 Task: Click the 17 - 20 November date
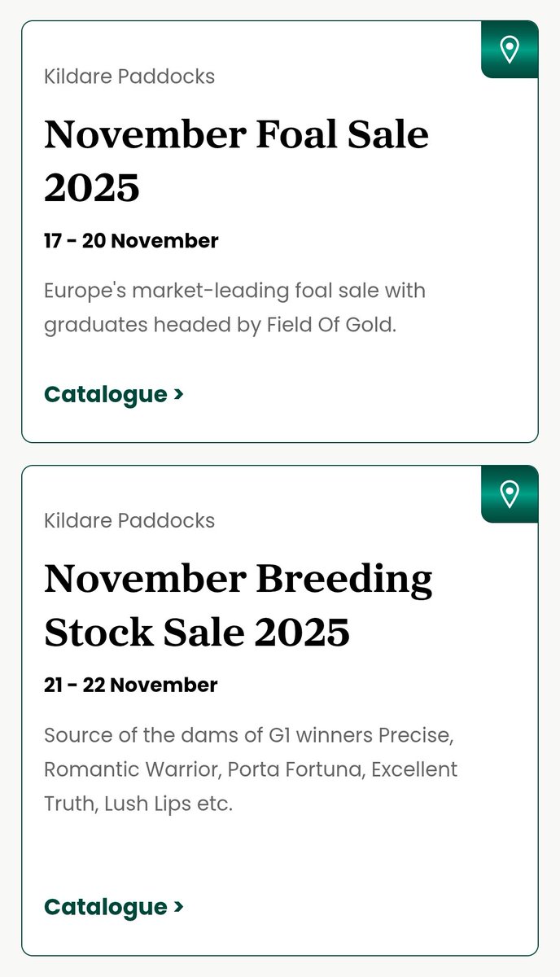click(x=131, y=241)
